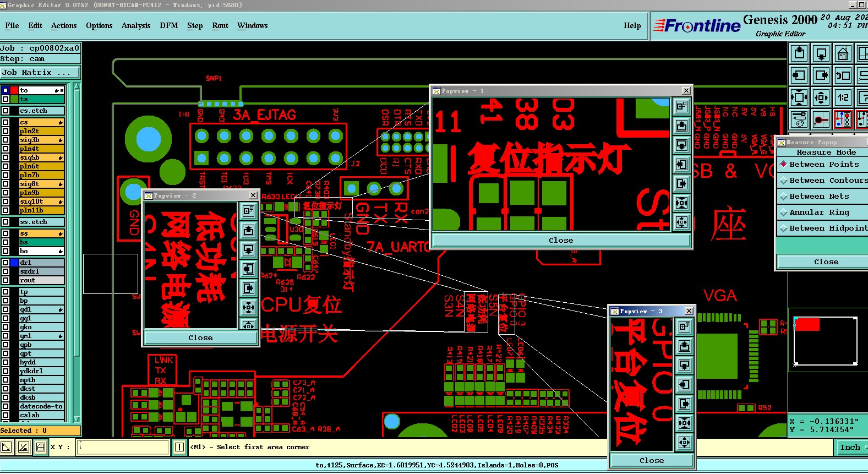
Task: Toggle display checkbox for layer ts
Action: (6, 99)
